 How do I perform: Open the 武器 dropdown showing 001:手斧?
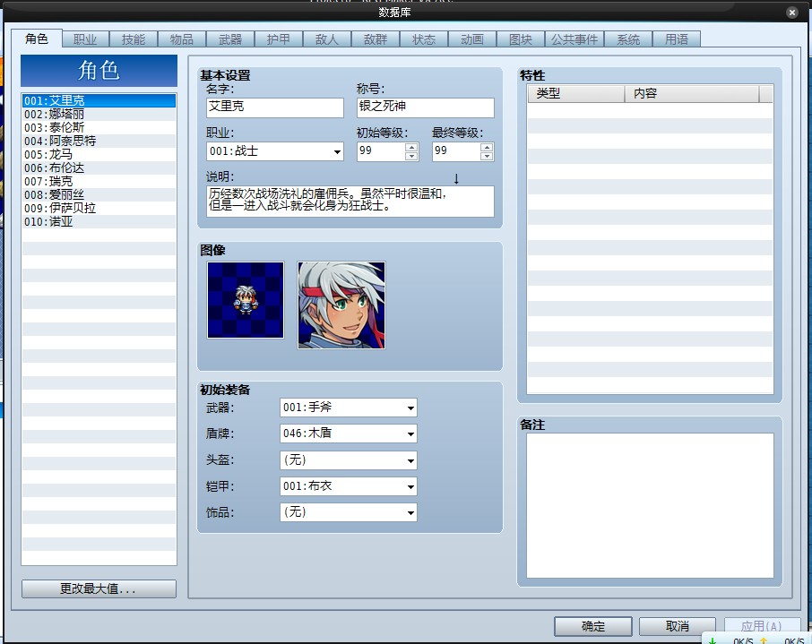[x=348, y=408]
